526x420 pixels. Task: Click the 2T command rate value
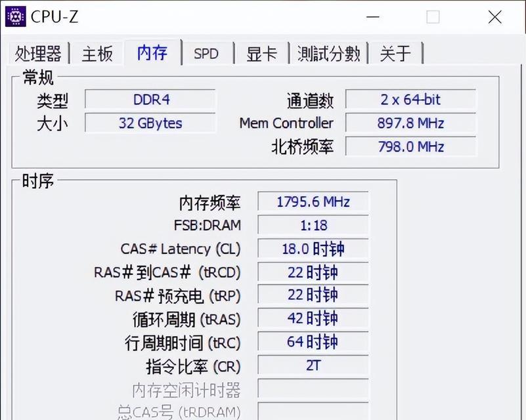(x=313, y=365)
